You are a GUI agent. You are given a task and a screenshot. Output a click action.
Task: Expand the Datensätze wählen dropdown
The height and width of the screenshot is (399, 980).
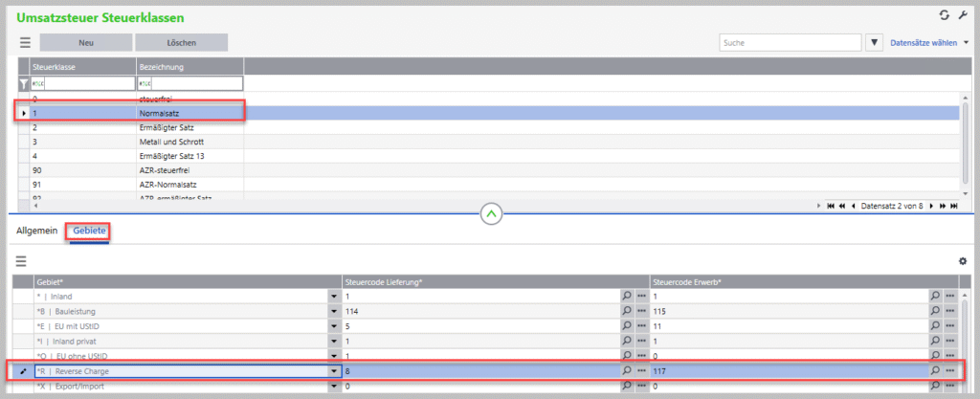[x=966, y=43]
